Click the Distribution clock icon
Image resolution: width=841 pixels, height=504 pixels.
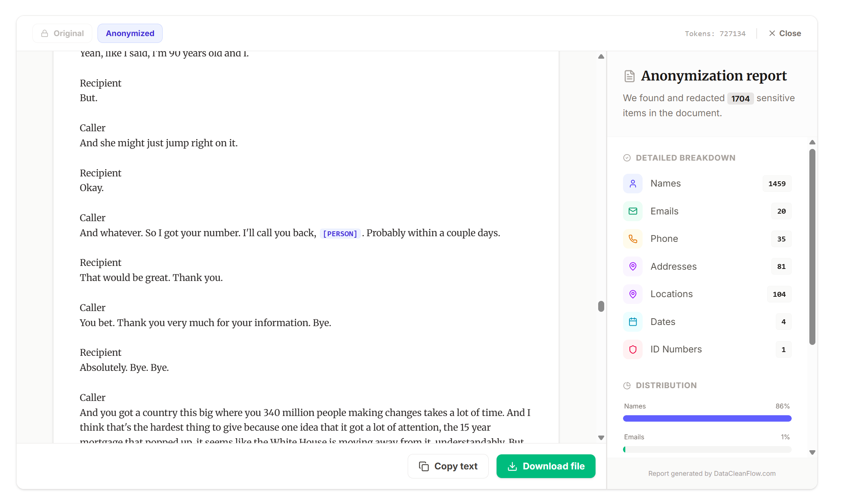point(627,385)
